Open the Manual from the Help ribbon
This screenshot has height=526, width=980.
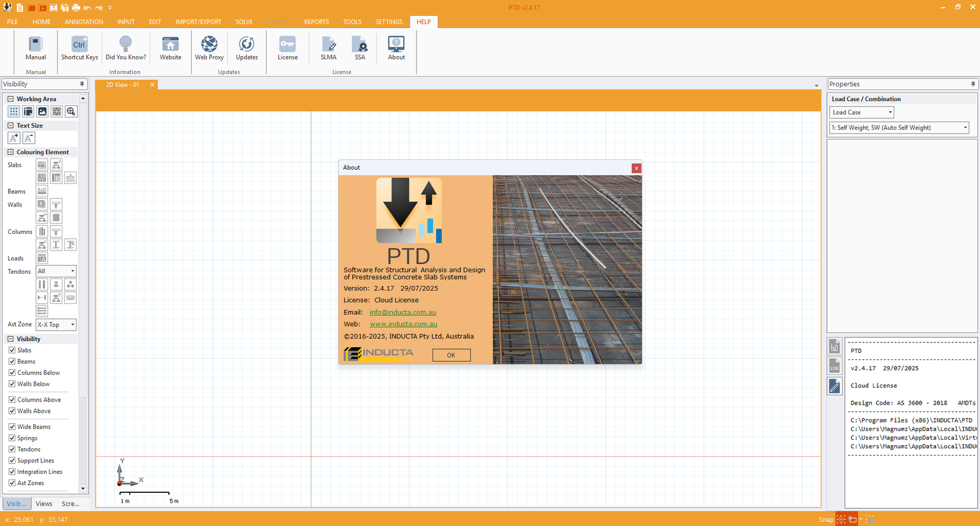point(36,48)
